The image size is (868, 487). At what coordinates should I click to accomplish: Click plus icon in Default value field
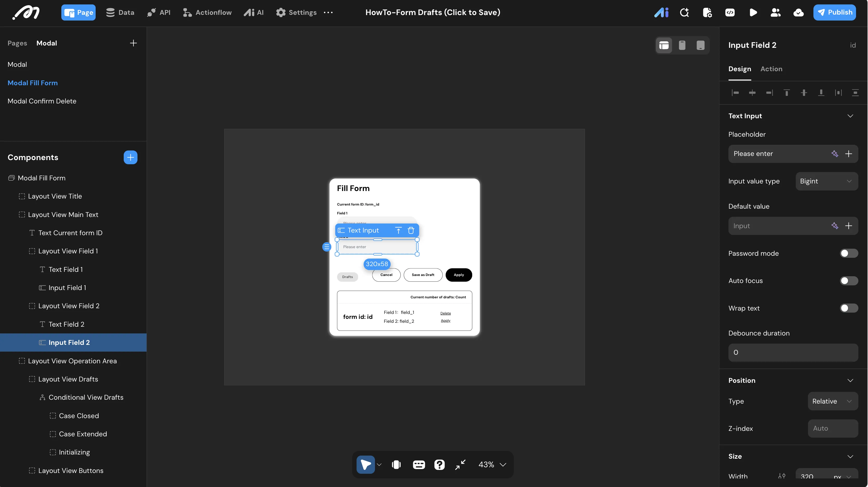pyautogui.click(x=849, y=226)
